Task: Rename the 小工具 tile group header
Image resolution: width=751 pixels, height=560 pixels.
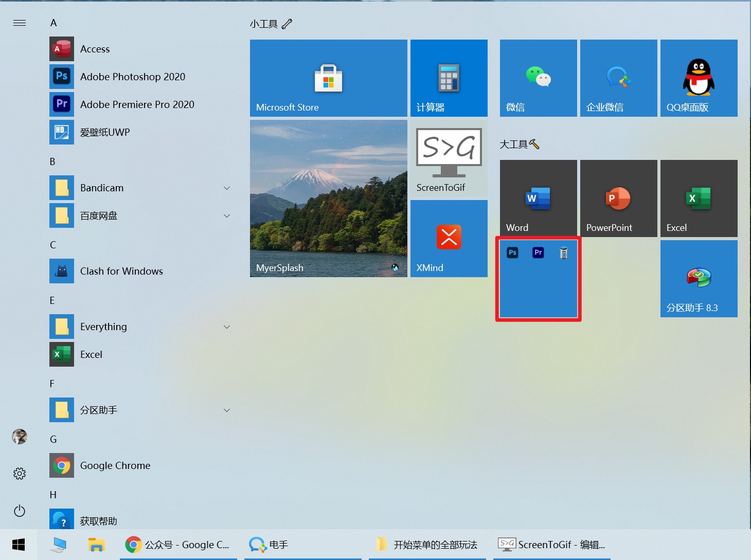Action: [271, 24]
